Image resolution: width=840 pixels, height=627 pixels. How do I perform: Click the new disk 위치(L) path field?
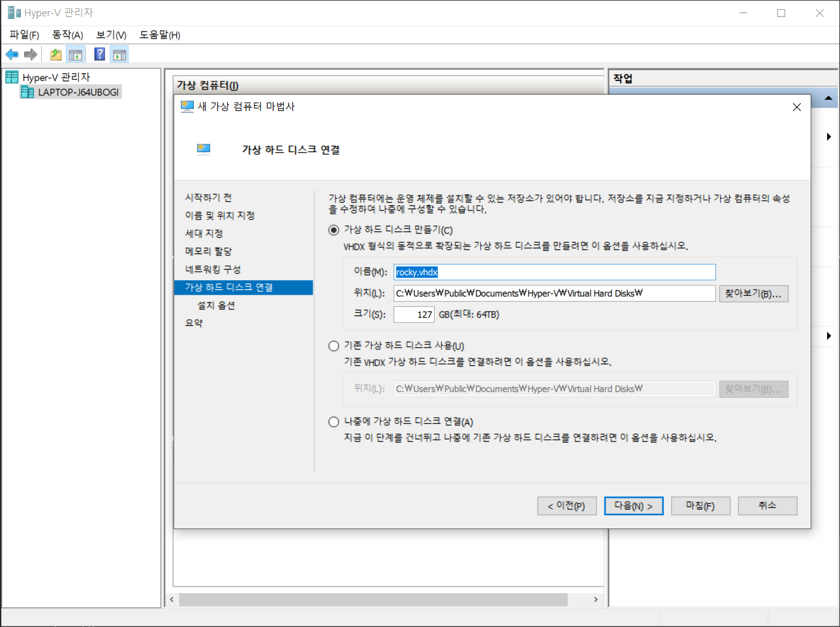[555, 294]
